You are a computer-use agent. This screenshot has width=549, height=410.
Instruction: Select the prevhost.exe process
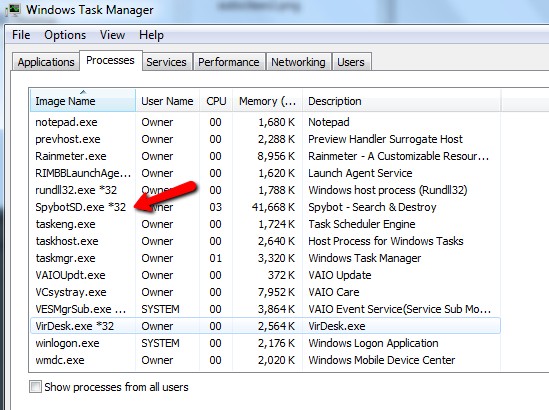(x=265, y=139)
